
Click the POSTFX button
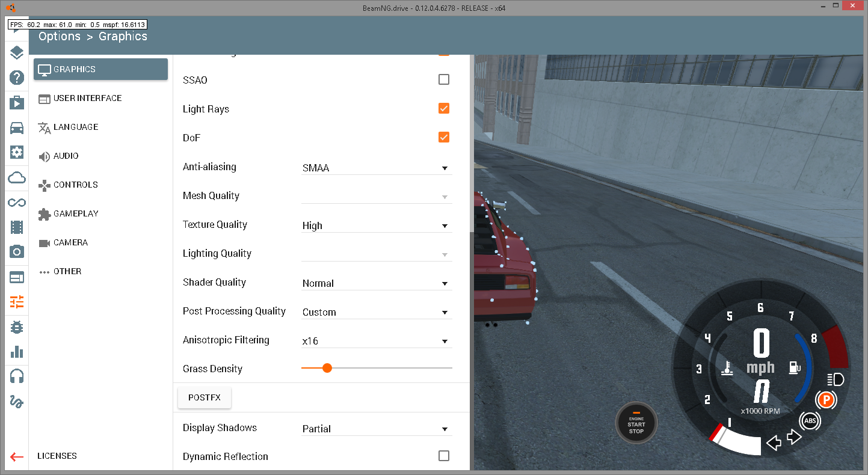[205, 397]
